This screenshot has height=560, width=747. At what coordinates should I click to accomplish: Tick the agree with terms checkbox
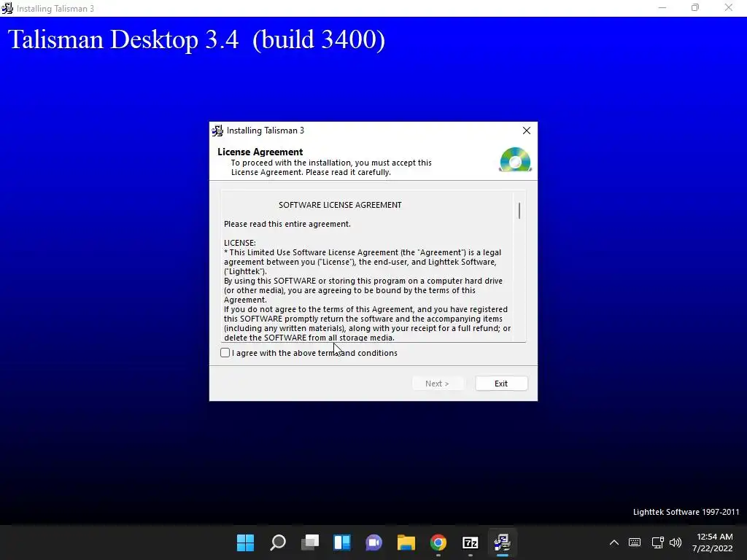pyautogui.click(x=225, y=353)
